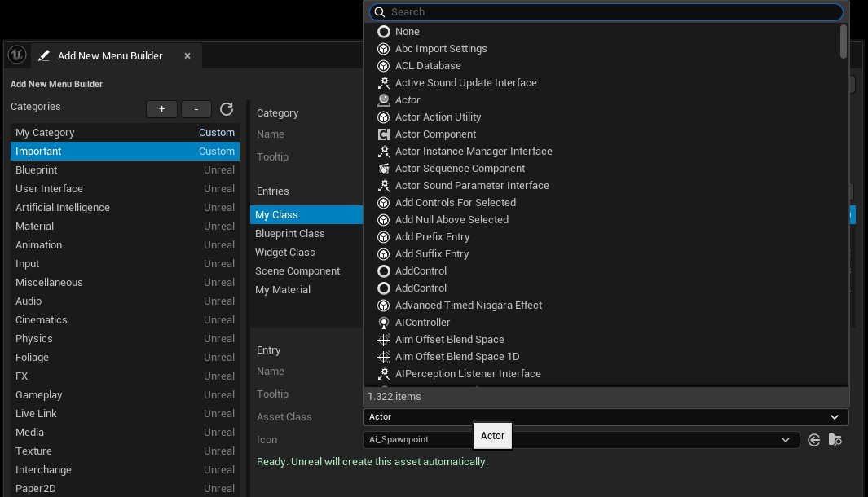Click the Actor Instance Manager Interface icon
The width and height of the screenshot is (868, 497).
coord(384,152)
